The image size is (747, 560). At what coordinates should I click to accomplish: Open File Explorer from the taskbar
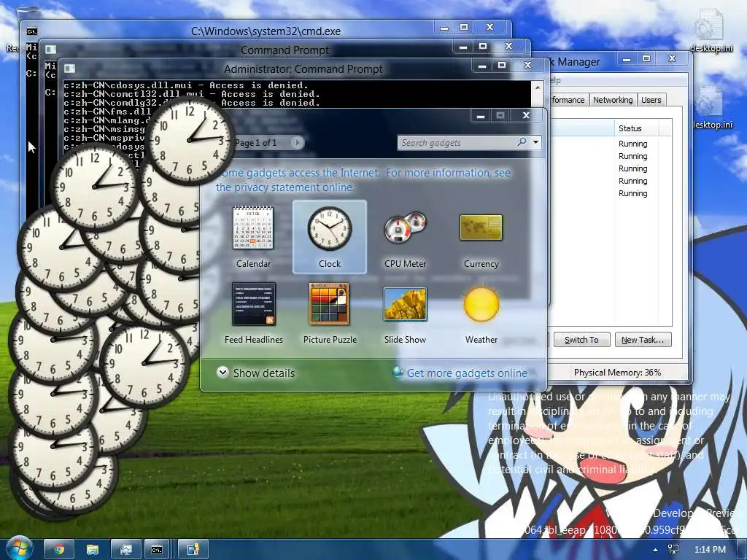tap(93, 550)
